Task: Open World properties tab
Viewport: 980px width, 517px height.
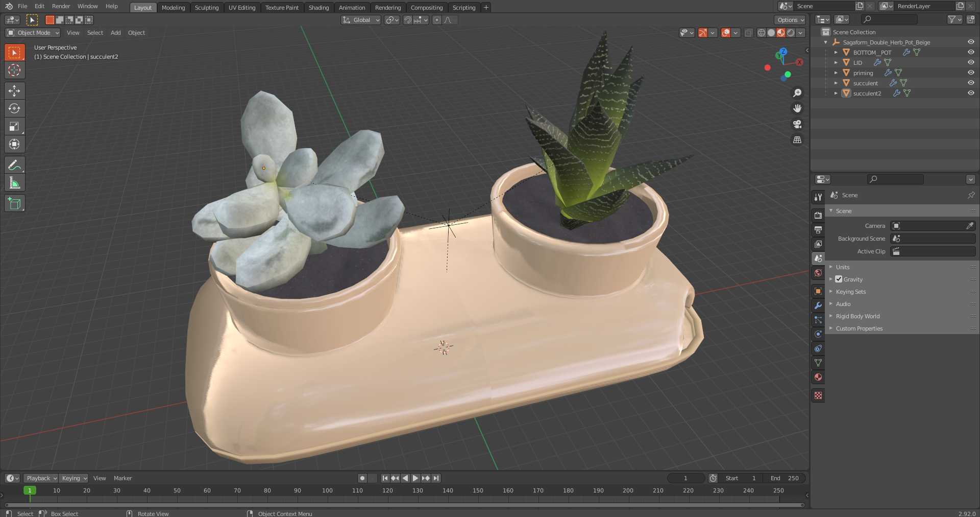Action: coord(818,273)
